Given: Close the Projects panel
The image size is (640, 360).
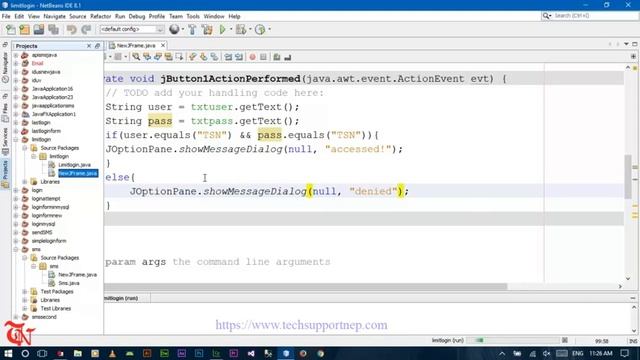Looking at the screenshot, I should tap(89, 46).
